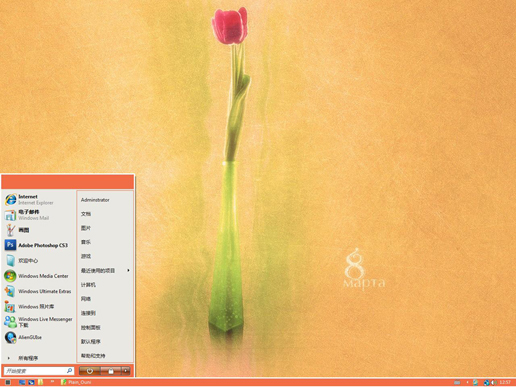The image size is (516, 387).
Task: Click the network globe tray icon
Action: (x=487, y=383)
